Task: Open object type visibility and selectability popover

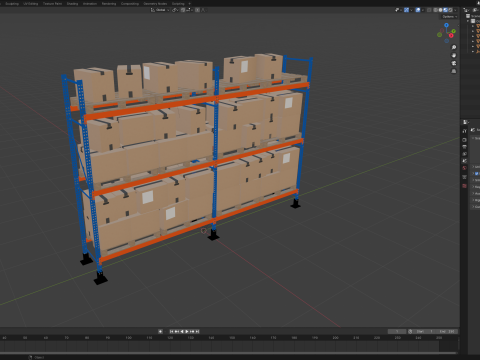Action: 398,10
